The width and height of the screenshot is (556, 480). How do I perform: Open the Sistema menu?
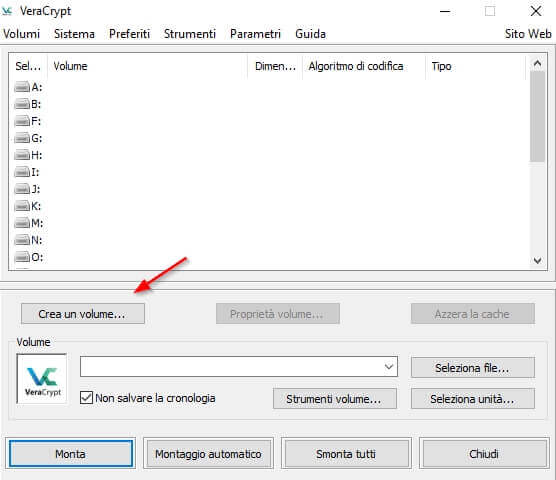point(74,34)
